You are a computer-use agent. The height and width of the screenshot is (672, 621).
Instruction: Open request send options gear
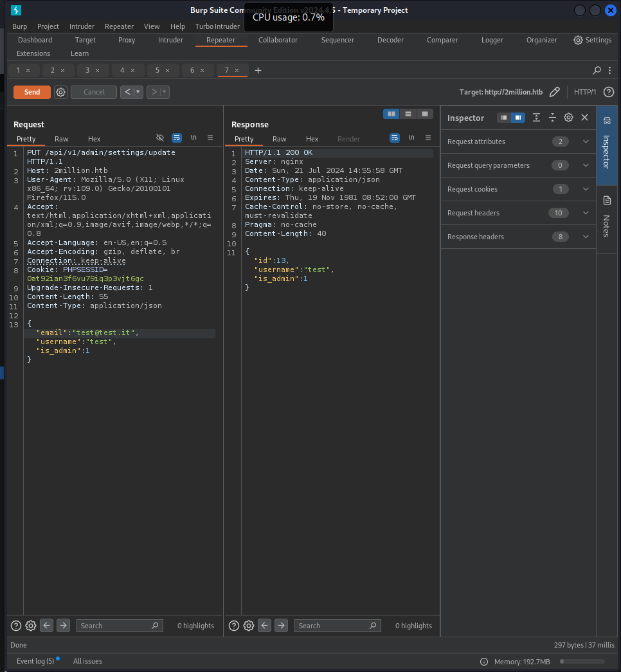[61, 92]
